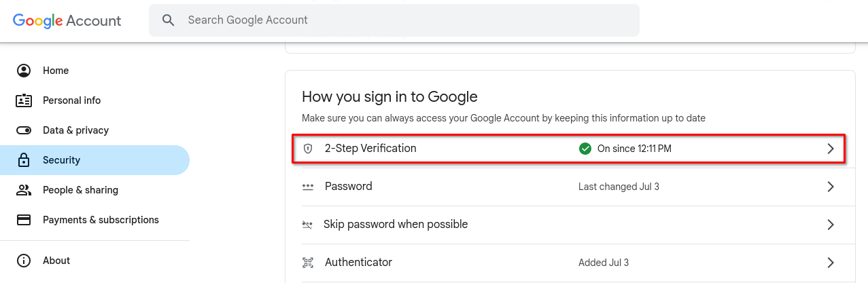Click the Security padlock icon
Screen dimensions: 868x283
coord(24,160)
